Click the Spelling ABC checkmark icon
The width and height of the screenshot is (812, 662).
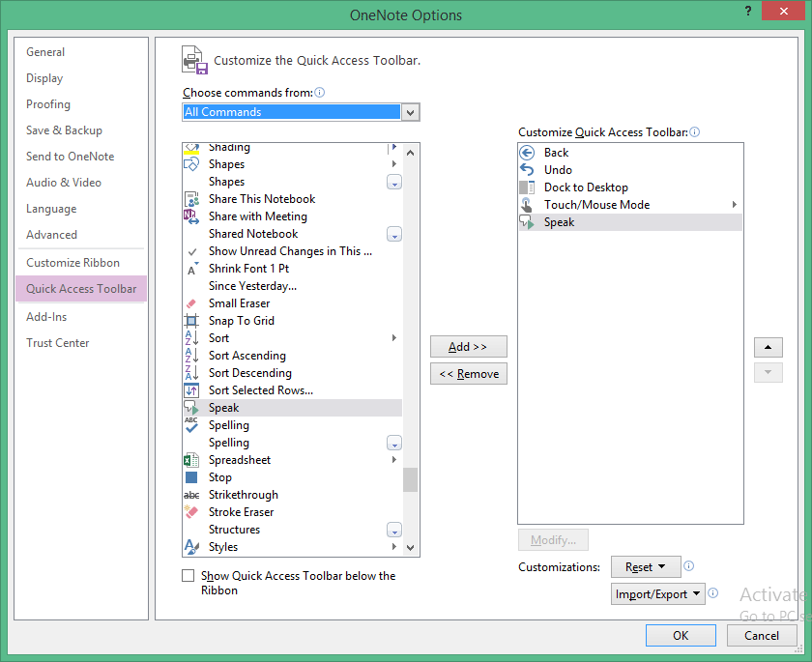coord(191,425)
